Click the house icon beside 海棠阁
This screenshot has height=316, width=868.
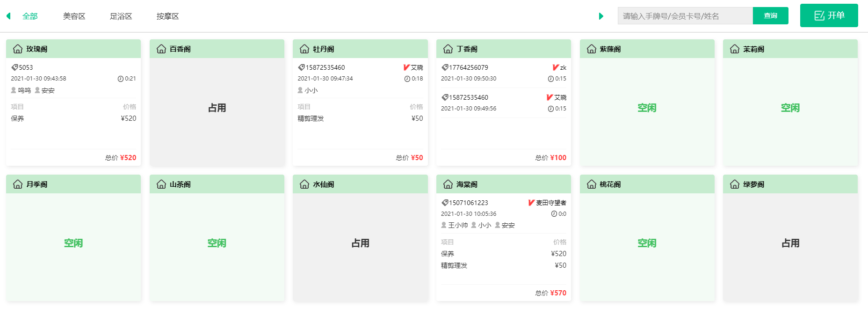click(x=448, y=184)
